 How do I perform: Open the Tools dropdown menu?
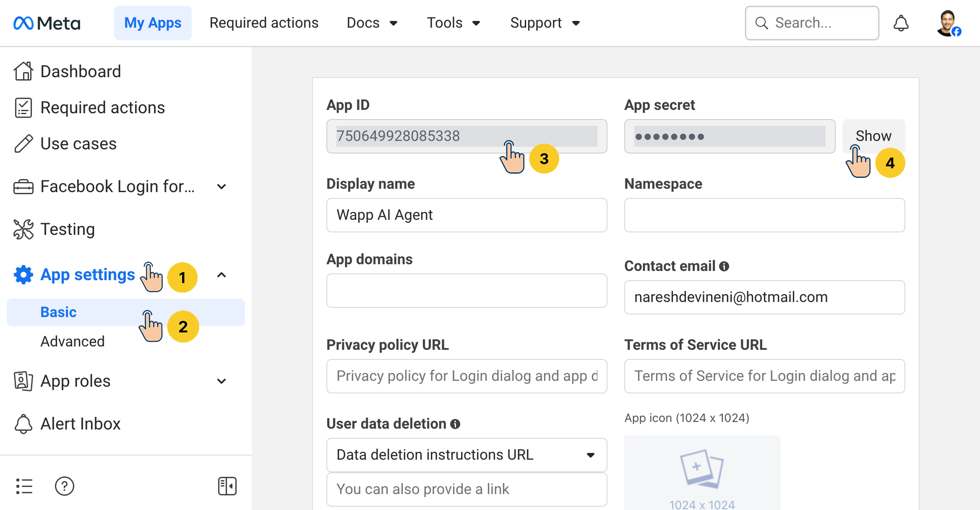pos(454,23)
